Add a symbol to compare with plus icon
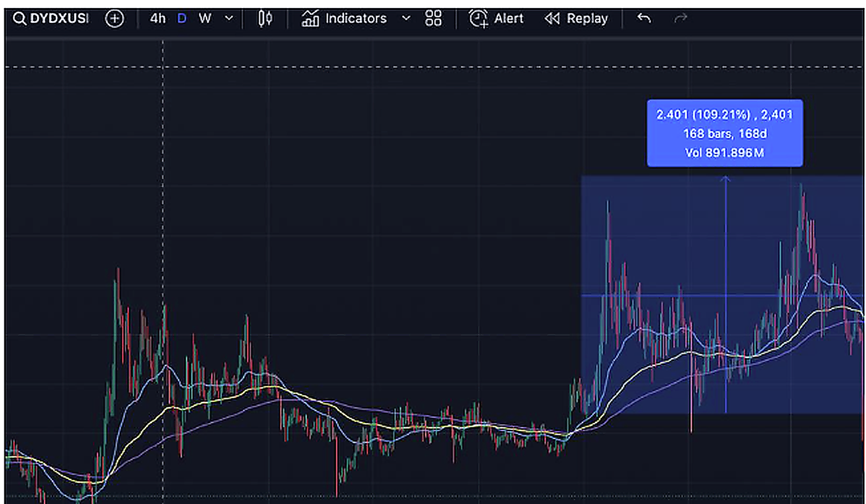 [114, 19]
